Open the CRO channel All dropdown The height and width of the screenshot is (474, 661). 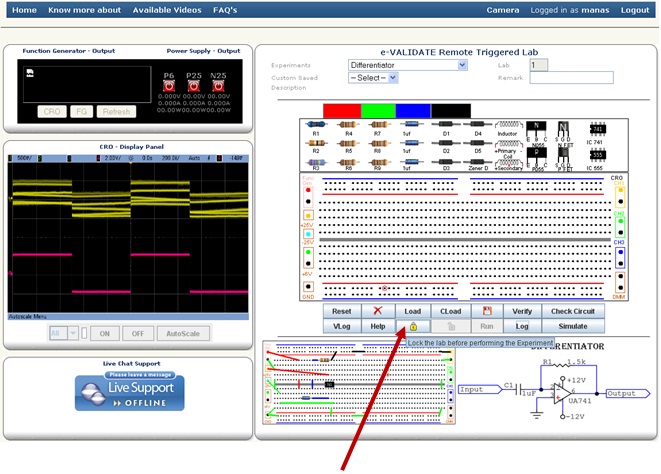click(63, 332)
